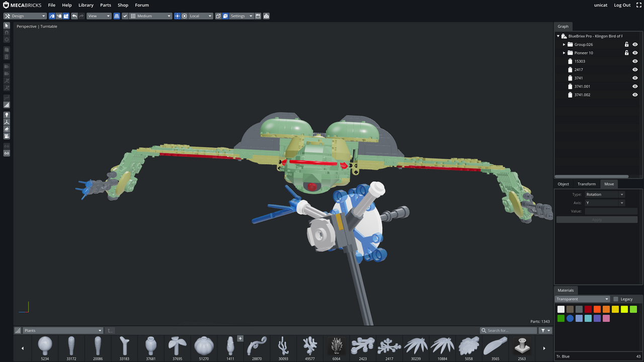Switch to the Object tab
This screenshot has height=362, width=644.
pos(563,184)
